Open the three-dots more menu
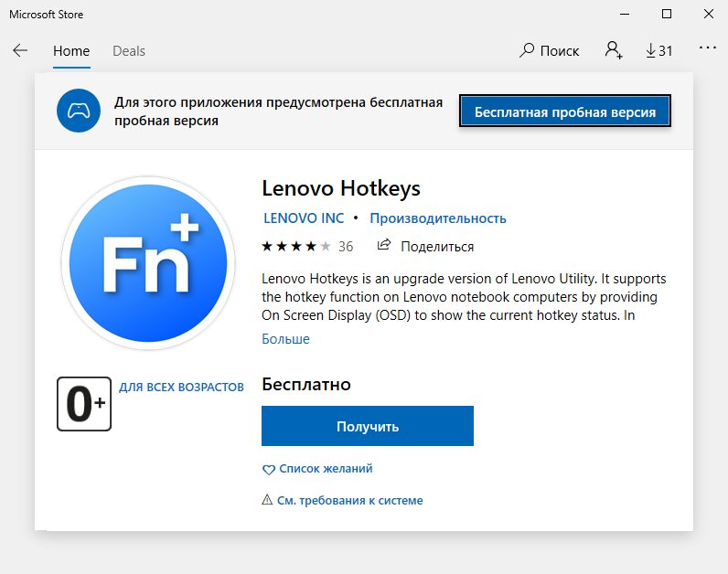This screenshot has height=574, width=728. [x=708, y=48]
